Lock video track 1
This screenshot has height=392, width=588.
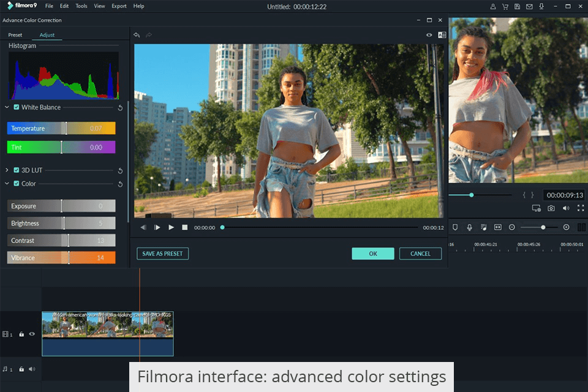(21, 334)
